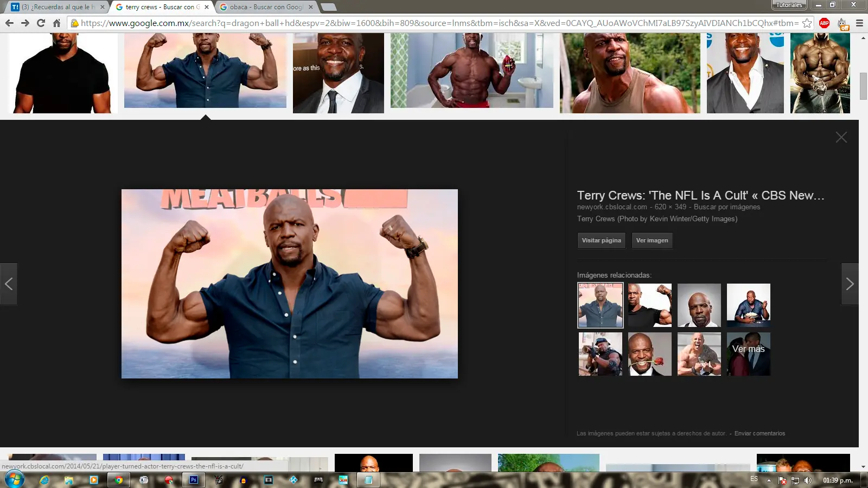Open the network tray icon
The height and width of the screenshot is (488, 868).
pos(795,480)
